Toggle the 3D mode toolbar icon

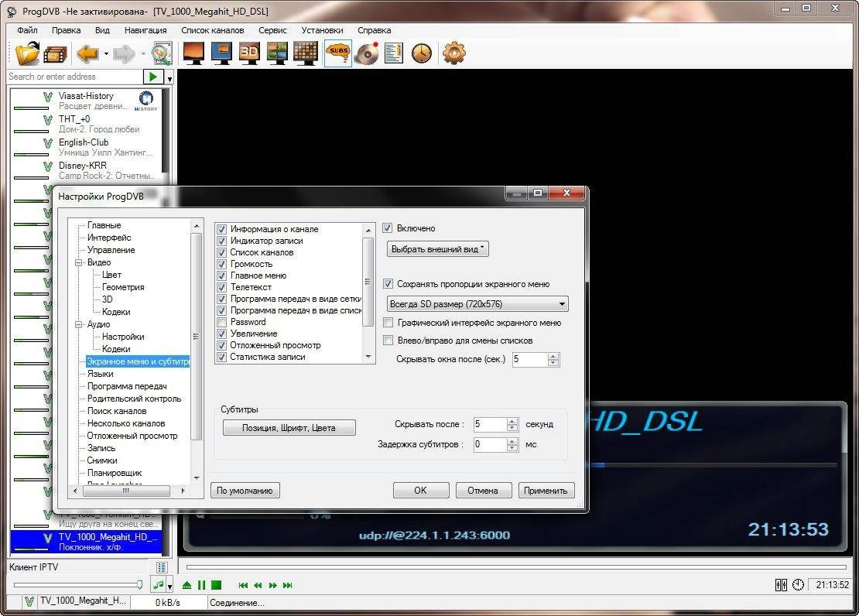coord(249,53)
